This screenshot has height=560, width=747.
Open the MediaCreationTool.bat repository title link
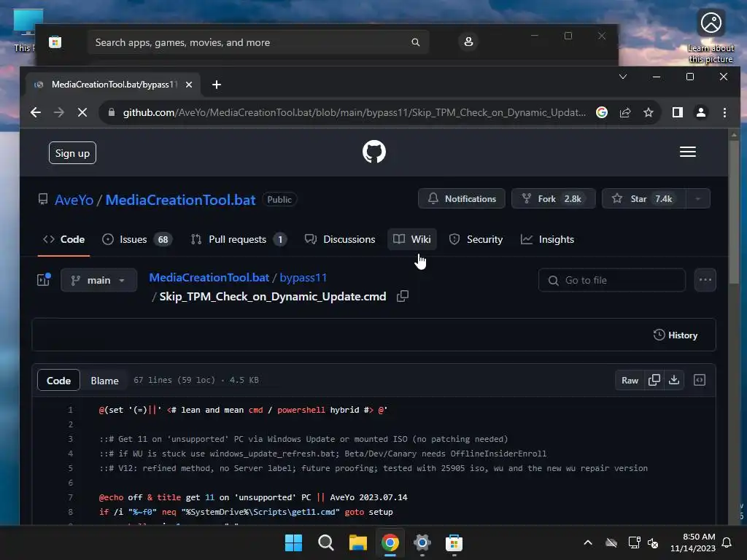[181, 200]
